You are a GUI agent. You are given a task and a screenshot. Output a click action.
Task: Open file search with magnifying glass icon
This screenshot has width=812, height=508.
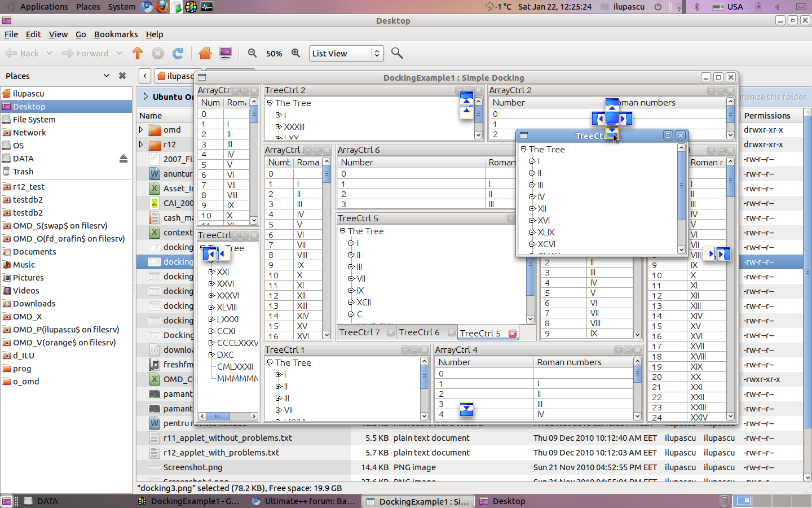[x=397, y=53]
